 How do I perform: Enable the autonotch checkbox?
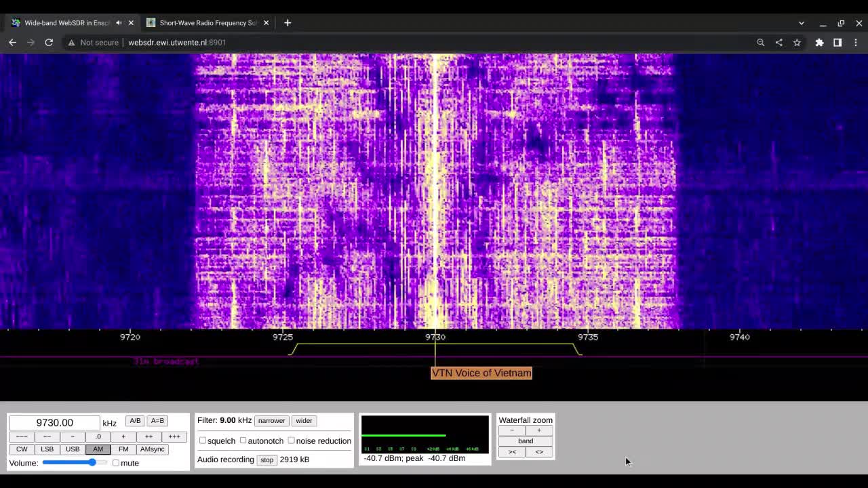click(x=243, y=441)
